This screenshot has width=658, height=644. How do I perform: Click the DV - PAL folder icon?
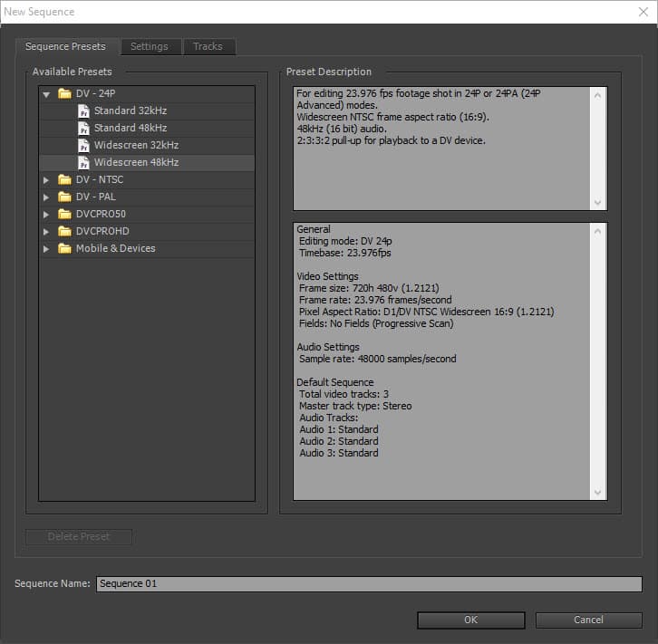coord(64,197)
